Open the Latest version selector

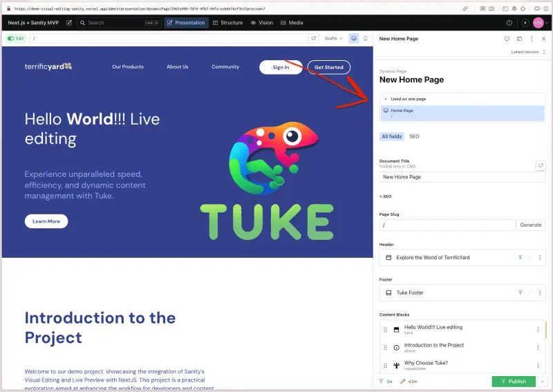tap(529, 52)
